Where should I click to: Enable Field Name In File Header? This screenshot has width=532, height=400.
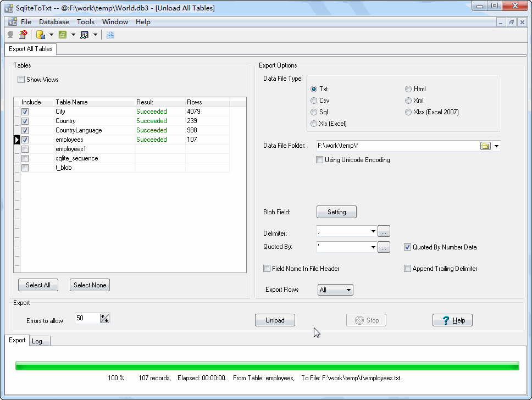coord(267,269)
